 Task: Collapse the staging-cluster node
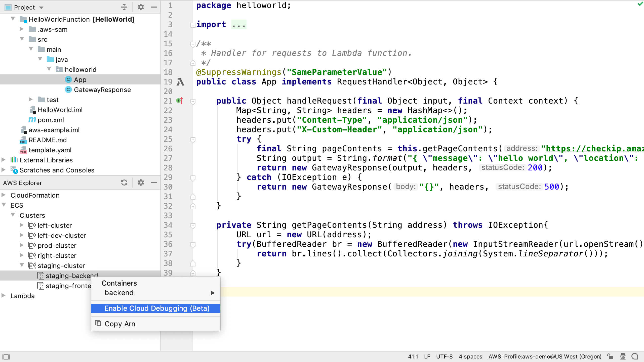point(22,265)
